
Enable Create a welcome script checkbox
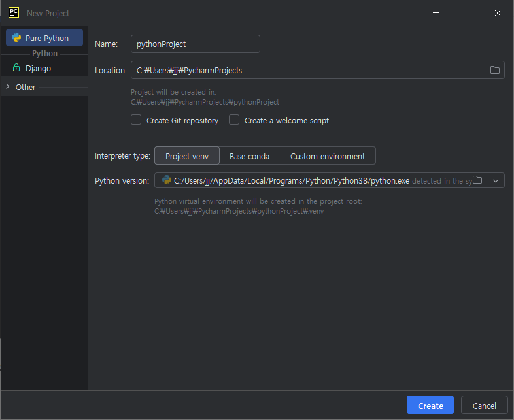[x=234, y=120]
